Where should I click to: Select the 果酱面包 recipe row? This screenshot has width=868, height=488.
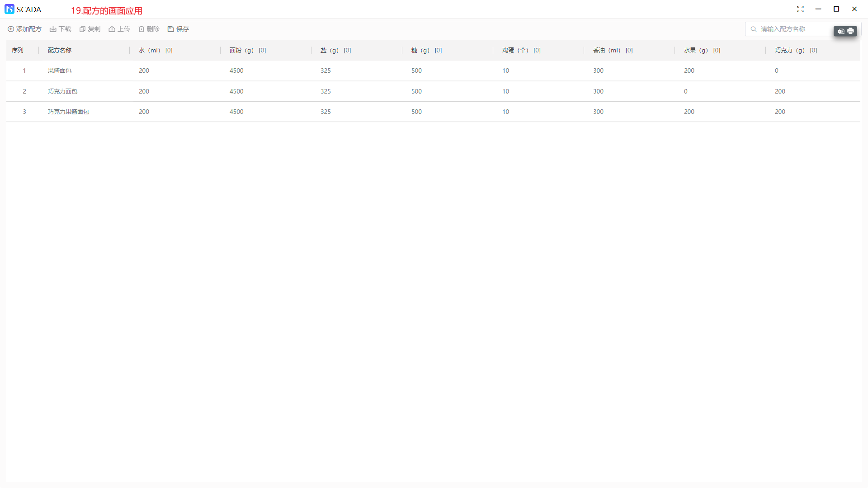(60, 70)
